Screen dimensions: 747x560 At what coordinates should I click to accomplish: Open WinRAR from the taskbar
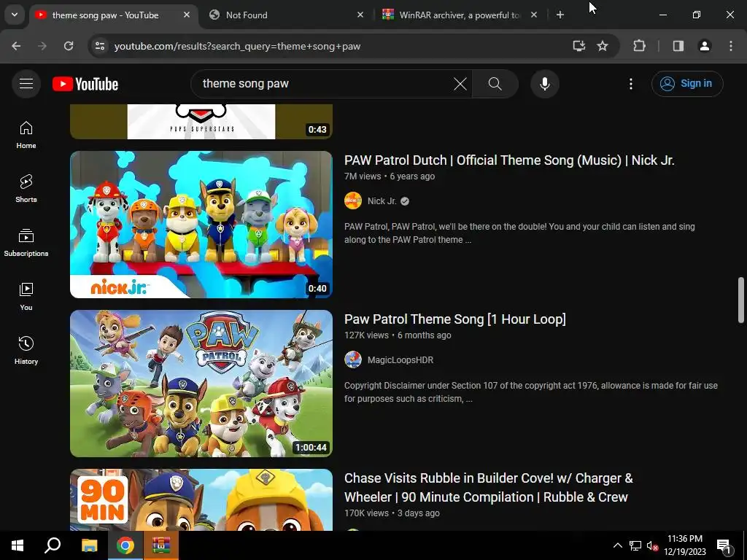point(161,545)
